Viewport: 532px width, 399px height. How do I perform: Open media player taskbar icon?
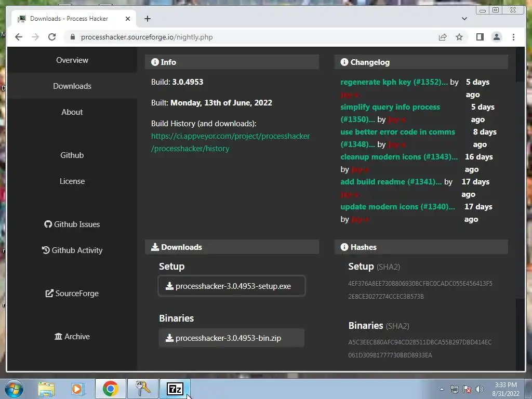(77, 389)
